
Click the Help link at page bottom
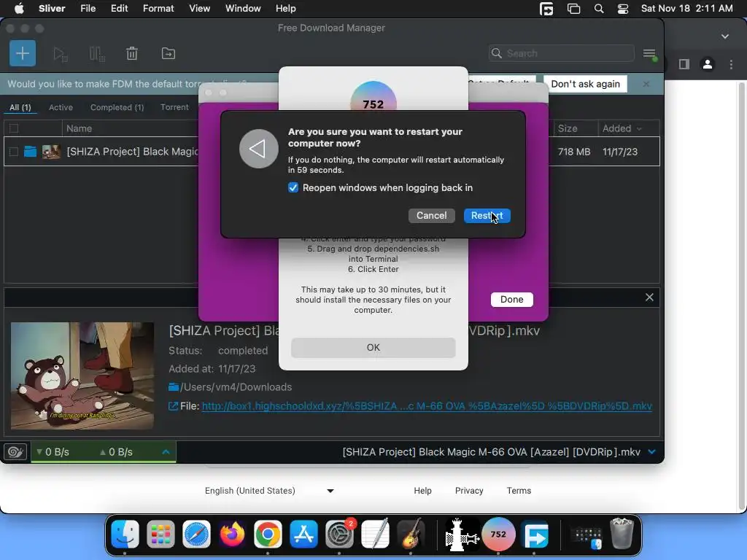click(x=422, y=491)
